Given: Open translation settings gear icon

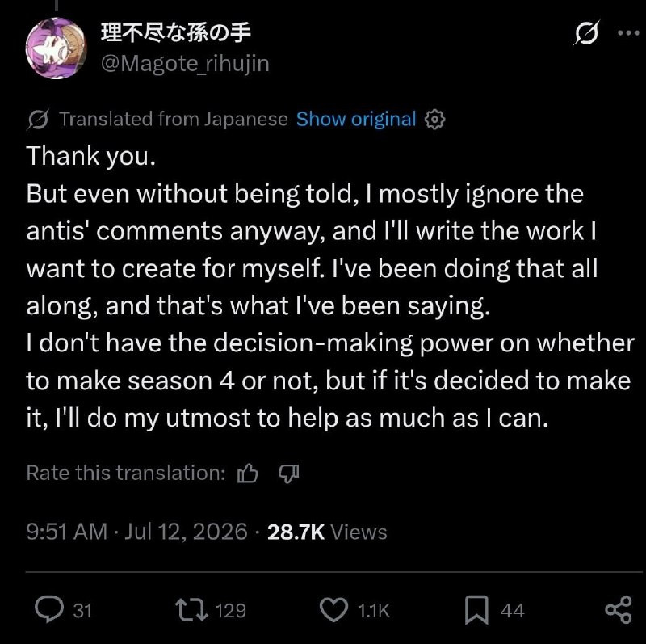Looking at the screenshot, I should tap(434, 120).
